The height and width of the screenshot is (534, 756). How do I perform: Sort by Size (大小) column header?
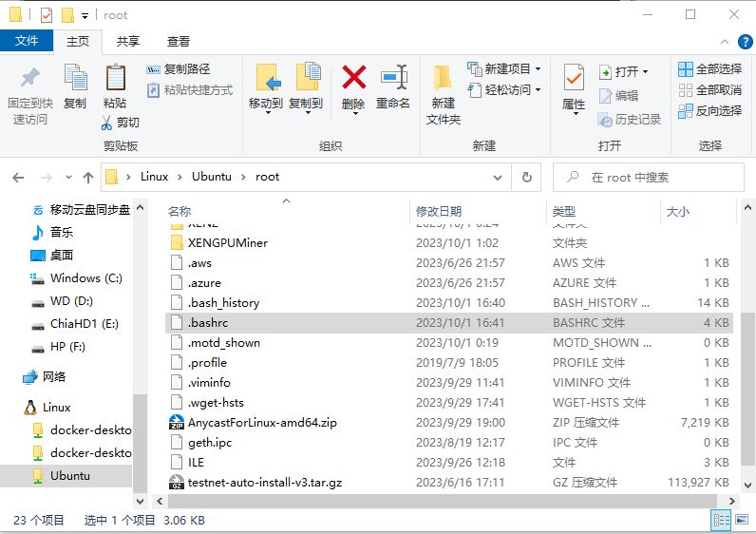697,211
